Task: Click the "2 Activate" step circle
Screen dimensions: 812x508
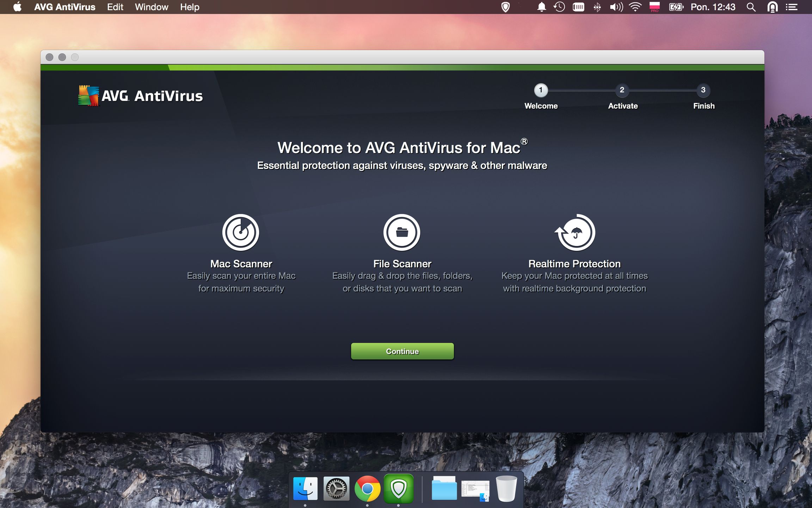Action: 622,91
